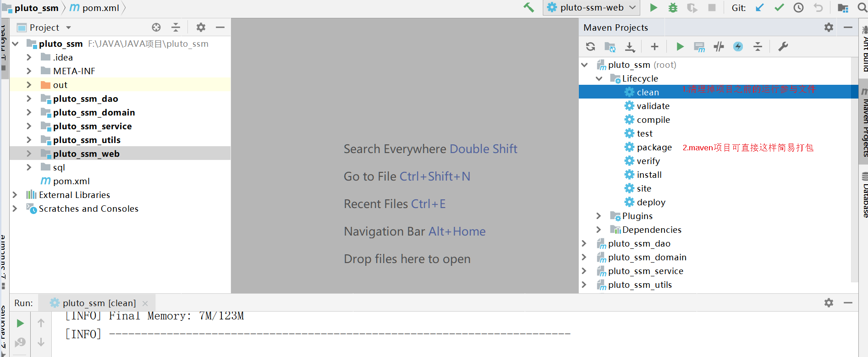Collapse all in the Project panel
868x357 pixels.
[x=176, y=27]
